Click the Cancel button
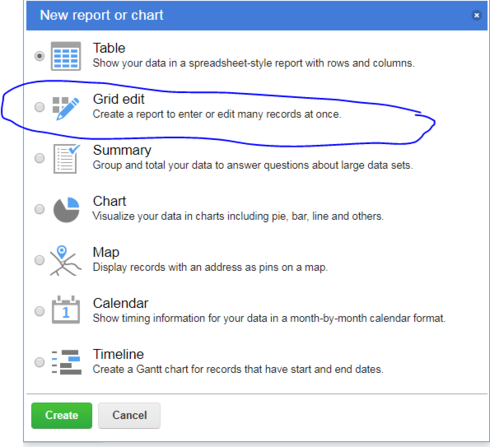The height and width of the screenshot is (447, 490). point(129,415)
